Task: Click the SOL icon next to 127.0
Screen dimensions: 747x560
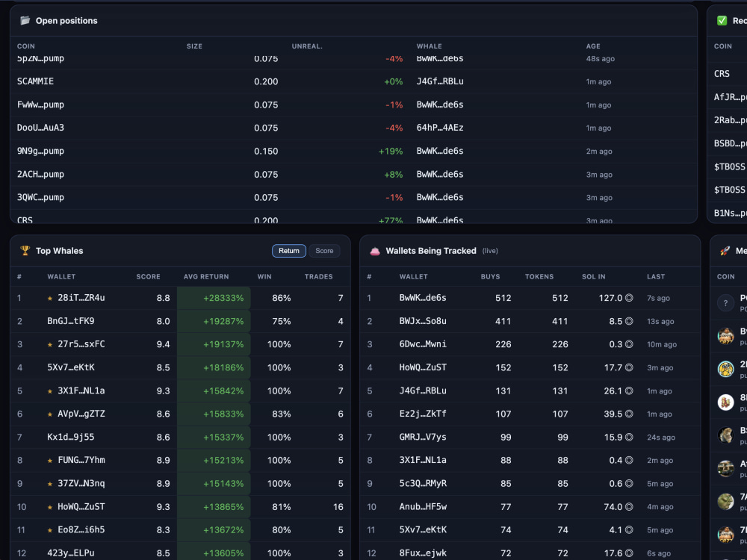Action: (x=629, y=298)
